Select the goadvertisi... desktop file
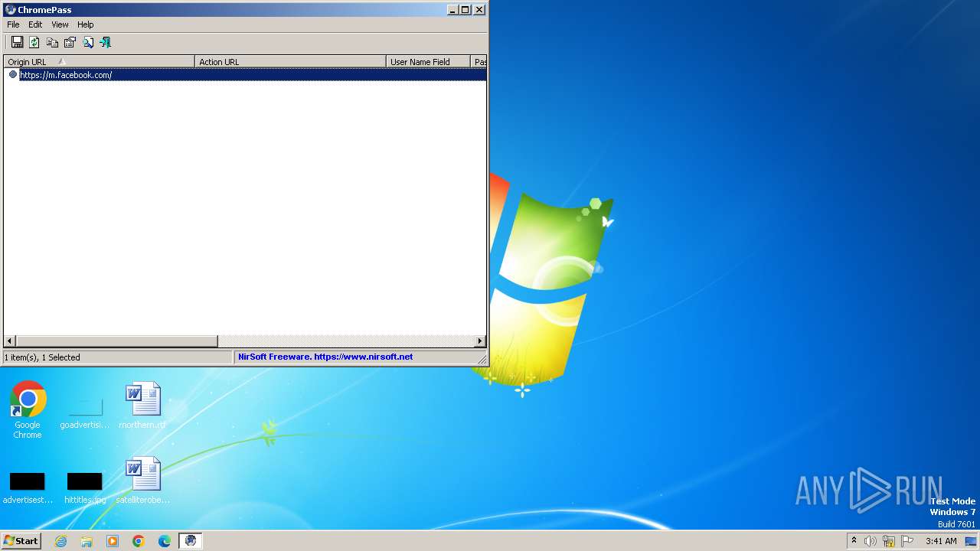Viewport: 980px width, 551px height. pos(85,413)
